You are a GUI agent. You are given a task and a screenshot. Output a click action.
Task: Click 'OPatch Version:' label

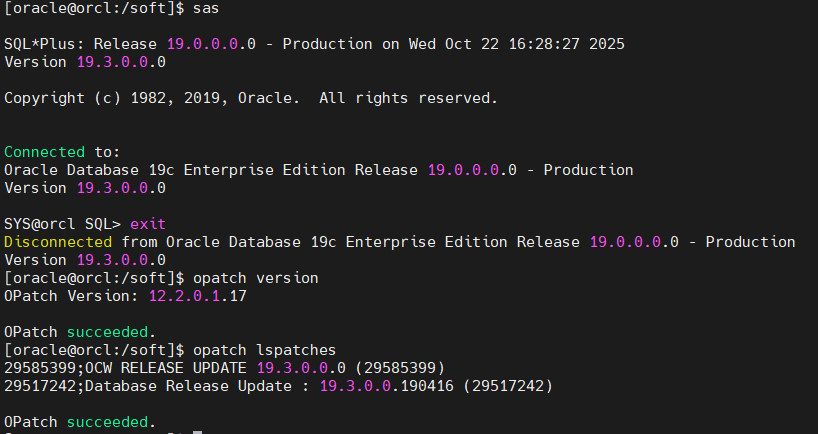click(x=71, y=296)
